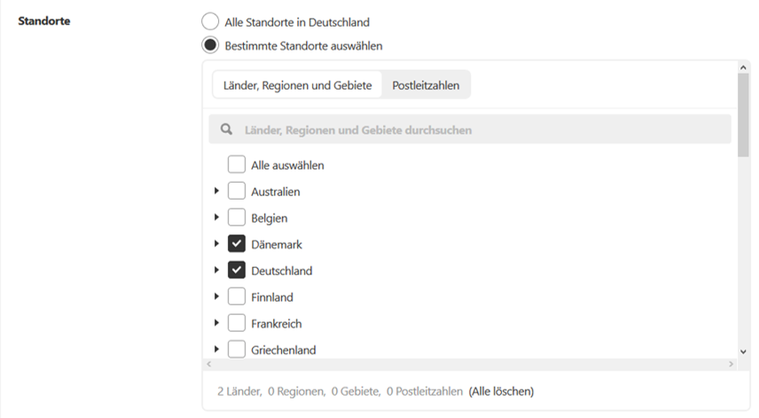Expand the Frankreich tree node
This screenshot has height=418, width=759.
[216, 323]
